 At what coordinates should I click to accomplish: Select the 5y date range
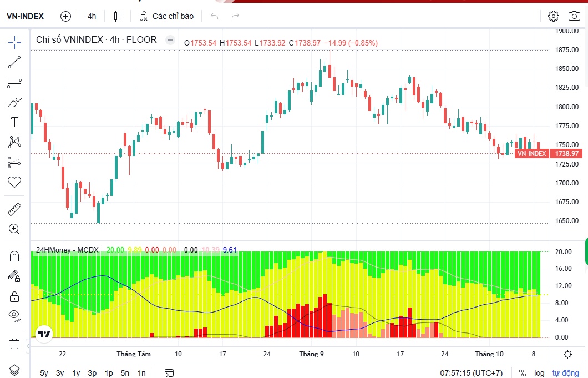pos(44,373)
